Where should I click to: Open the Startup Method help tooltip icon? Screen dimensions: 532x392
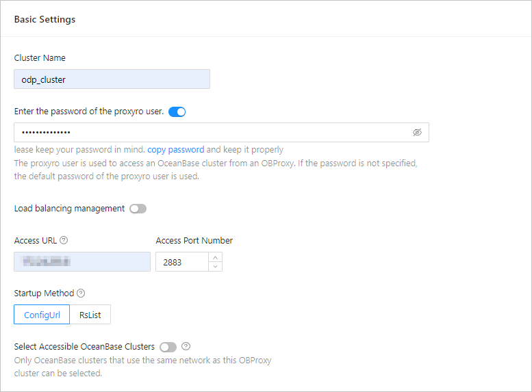81,293
